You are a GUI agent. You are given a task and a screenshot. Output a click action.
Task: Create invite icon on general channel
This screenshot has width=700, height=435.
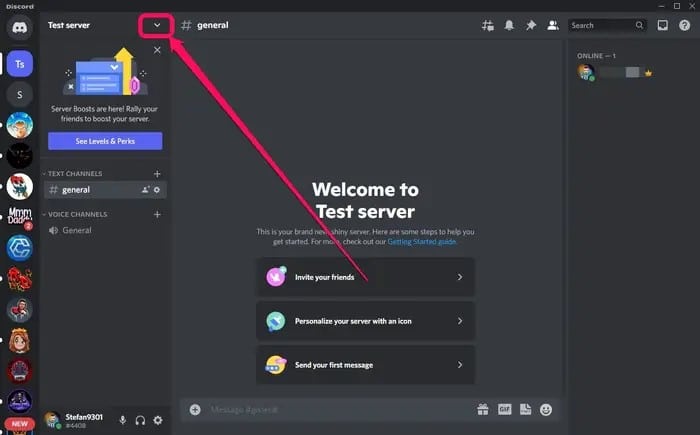pos(146,190)
